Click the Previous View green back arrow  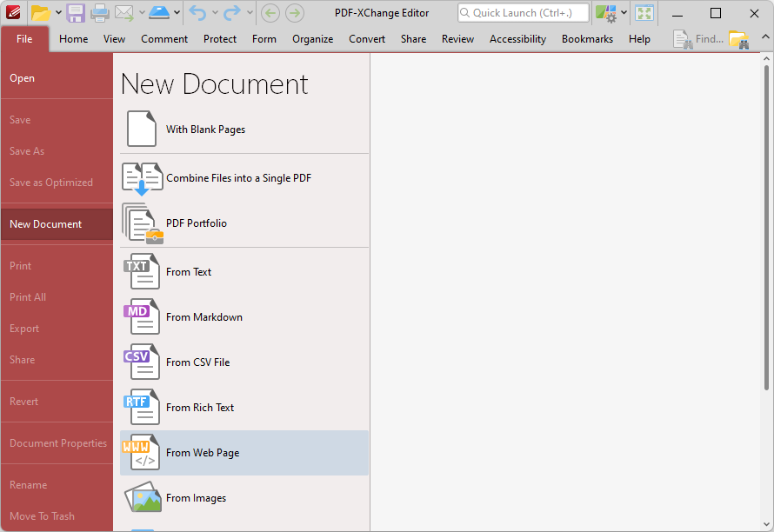[x=270, y=13]
